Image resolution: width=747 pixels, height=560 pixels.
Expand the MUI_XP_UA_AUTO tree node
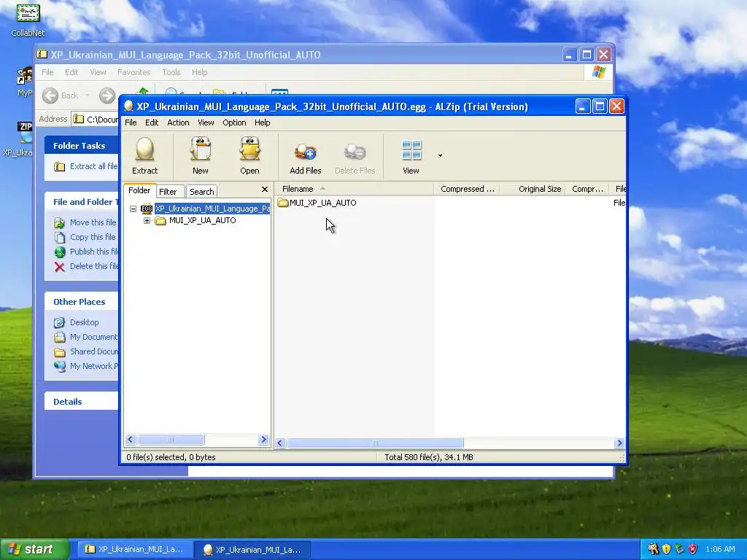point(147,220)
